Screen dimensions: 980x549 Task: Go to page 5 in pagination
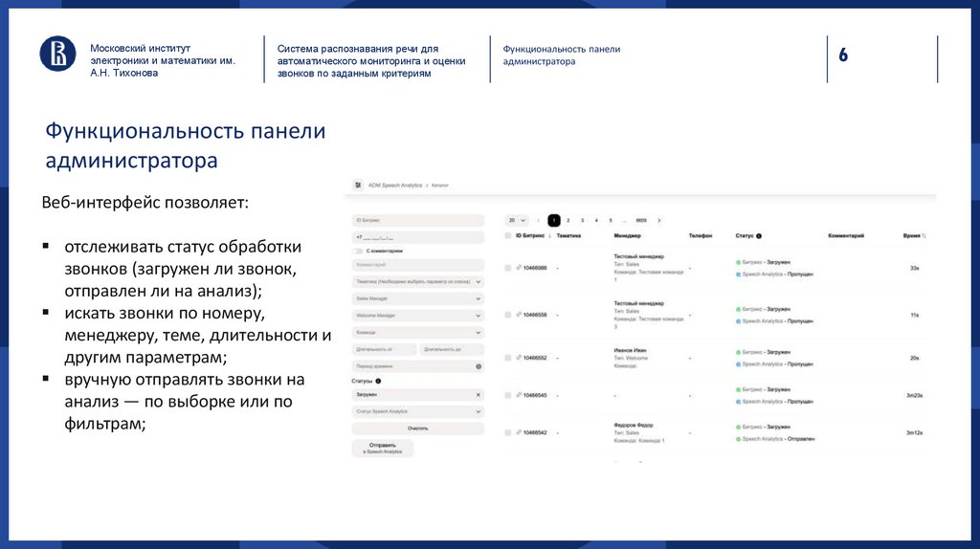[611, 221]
